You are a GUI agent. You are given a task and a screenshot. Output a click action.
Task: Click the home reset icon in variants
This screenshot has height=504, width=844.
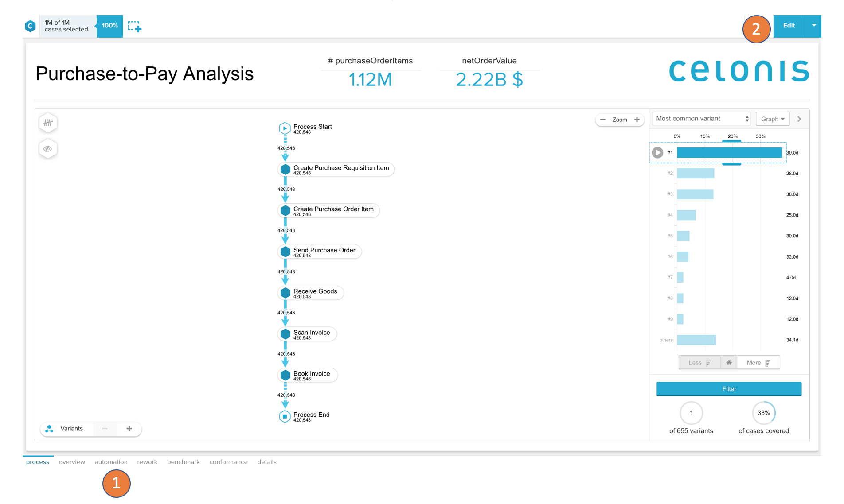[729, 363]
